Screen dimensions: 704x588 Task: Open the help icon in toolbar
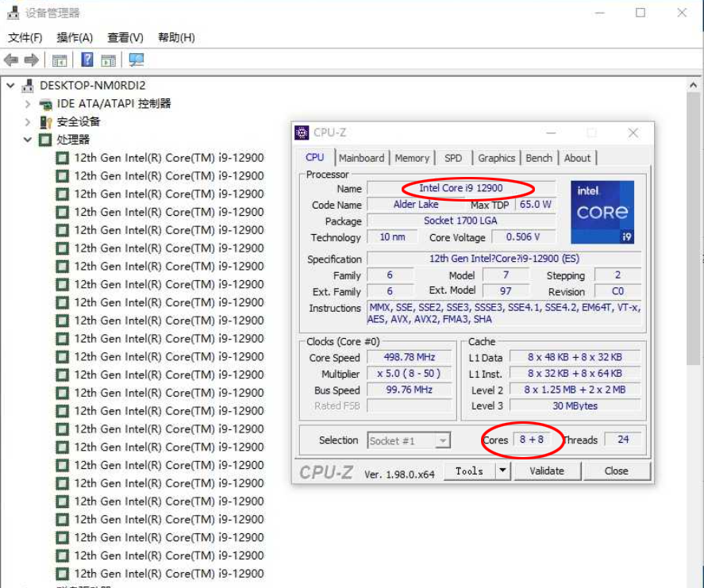pos(87,60)
